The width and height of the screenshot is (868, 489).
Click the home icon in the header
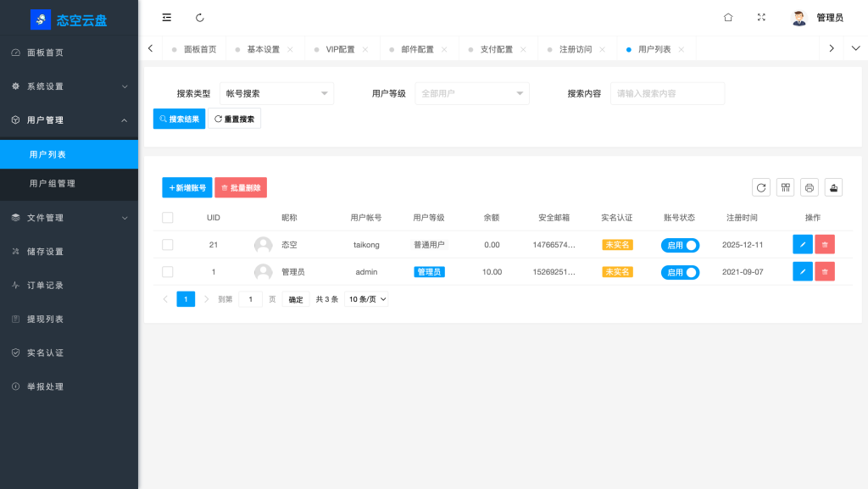(x=727, y=17)
